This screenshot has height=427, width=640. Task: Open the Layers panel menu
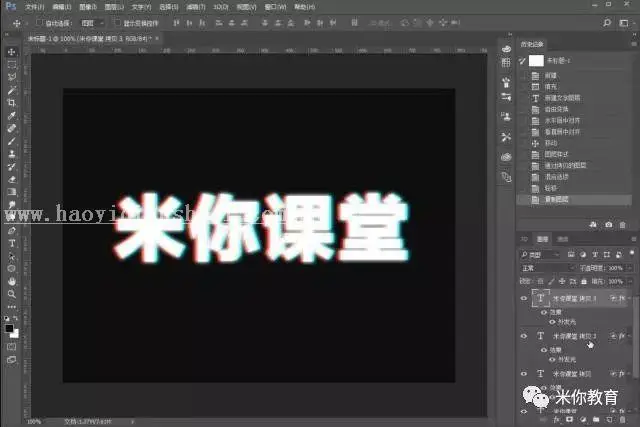(x=634, y=239)
